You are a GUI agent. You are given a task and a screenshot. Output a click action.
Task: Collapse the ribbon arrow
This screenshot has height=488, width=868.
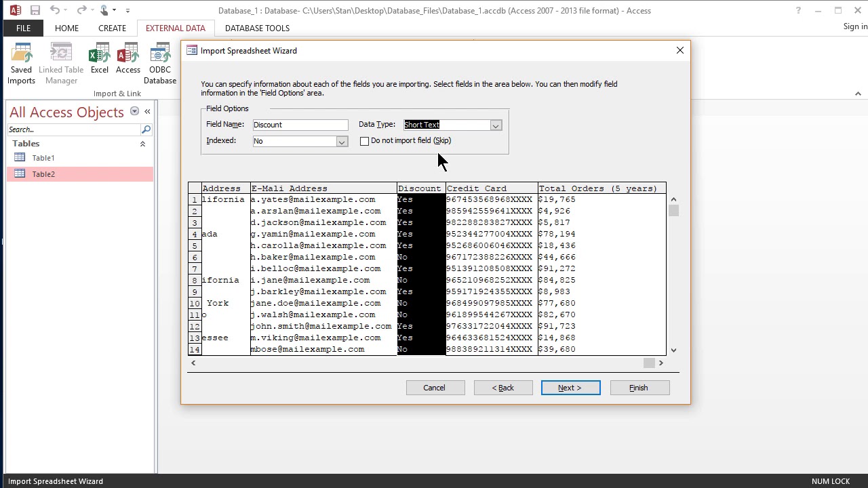858,94
